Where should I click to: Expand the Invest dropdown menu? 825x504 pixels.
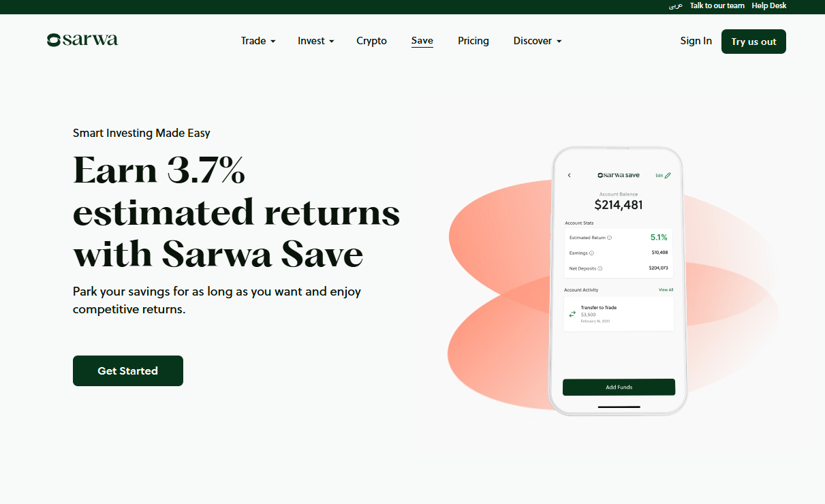(x=316, y=41)
